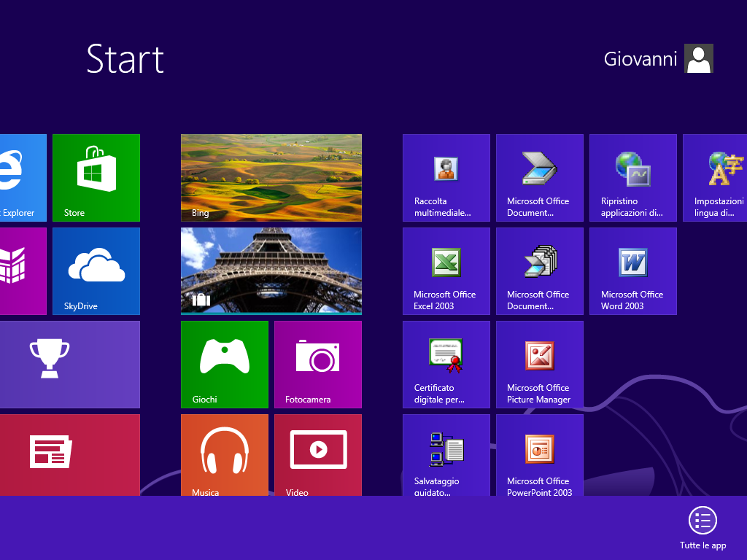Open Certificato digitale tile
The width and height of the screenshot is (747, 560).
446,365
